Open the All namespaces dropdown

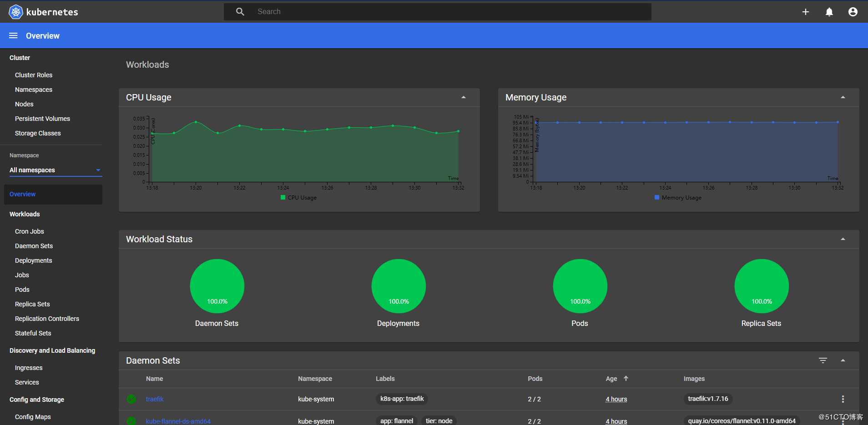point(56,170)
